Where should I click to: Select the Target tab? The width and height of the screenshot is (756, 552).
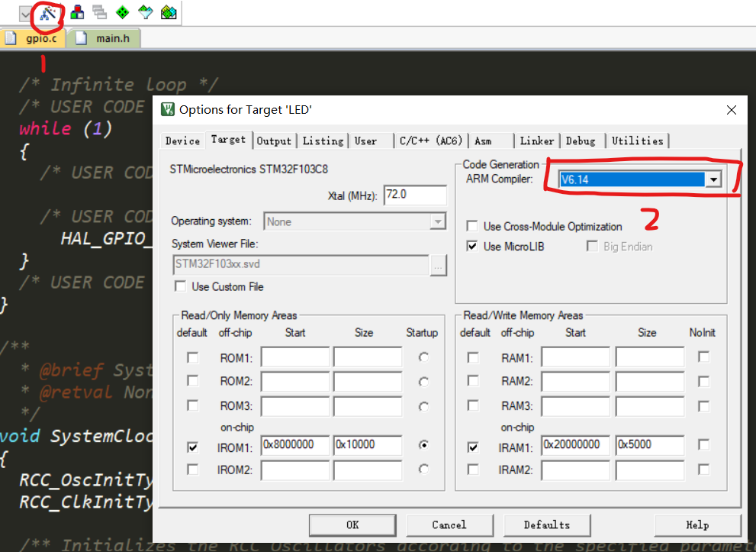(229, 140)
